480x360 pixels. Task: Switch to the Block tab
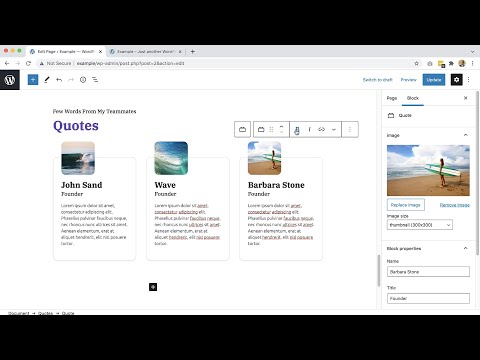[x=413, y=98]
